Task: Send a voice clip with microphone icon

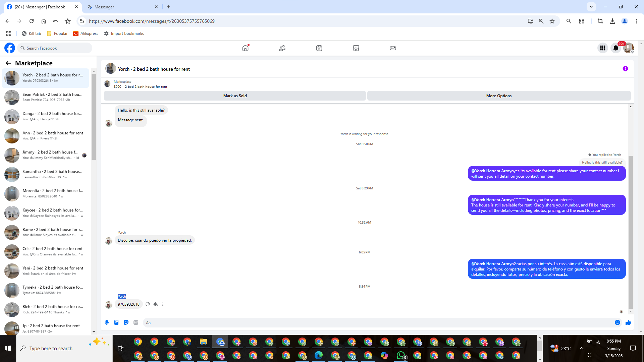Action: 107,322
